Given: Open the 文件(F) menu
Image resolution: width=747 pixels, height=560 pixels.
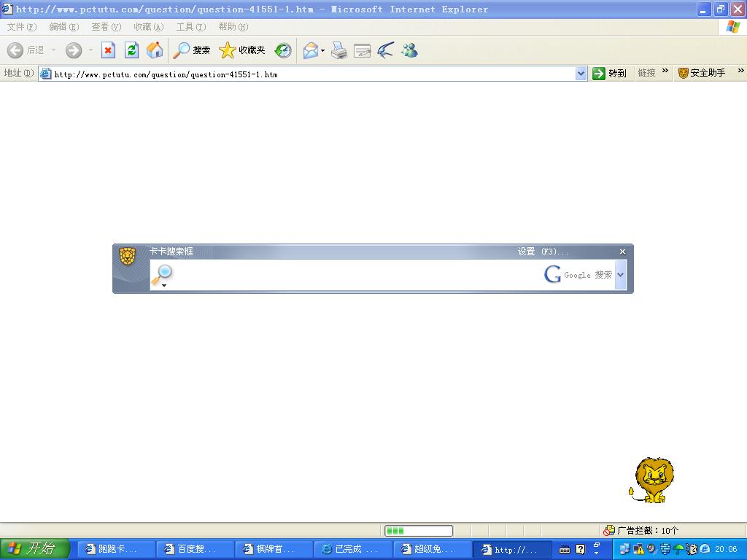Looking at the screenshot, I should (x=21, y=27).
